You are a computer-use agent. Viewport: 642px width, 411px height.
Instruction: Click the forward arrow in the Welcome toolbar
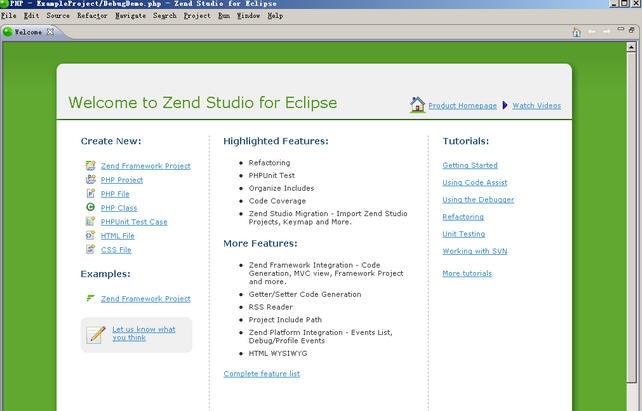[x=607, y=32]
